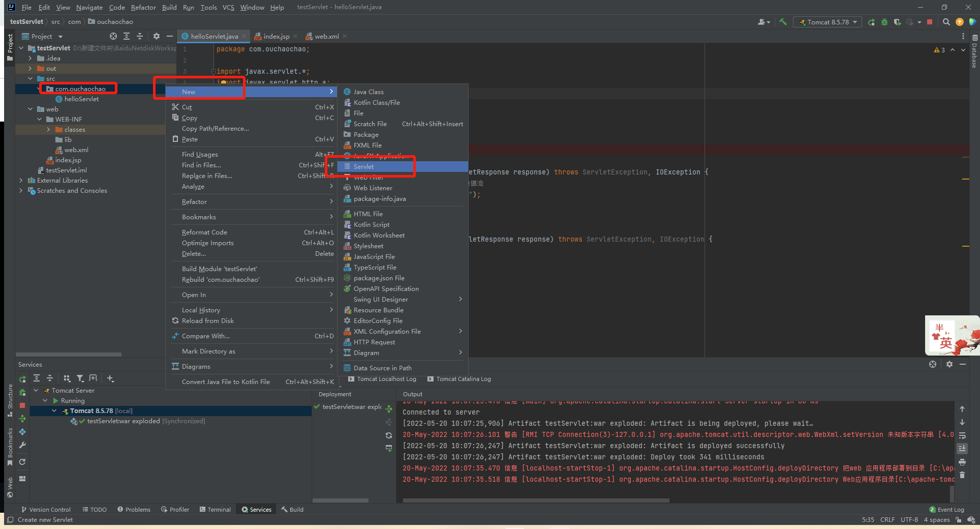Switch to the index.jsp editor tab
Image resolution: width=980 pixels, height=529 pixels.
click(x=276, y=36)
